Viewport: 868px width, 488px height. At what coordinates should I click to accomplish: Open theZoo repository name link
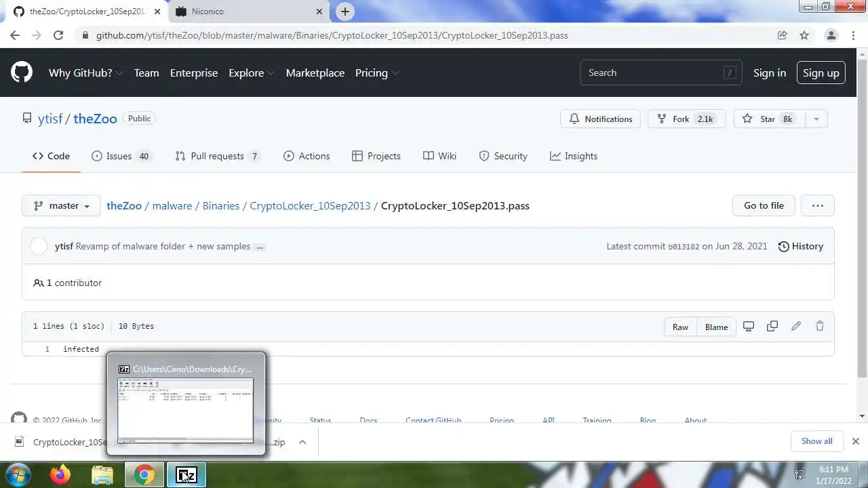[x=95, y=119]
